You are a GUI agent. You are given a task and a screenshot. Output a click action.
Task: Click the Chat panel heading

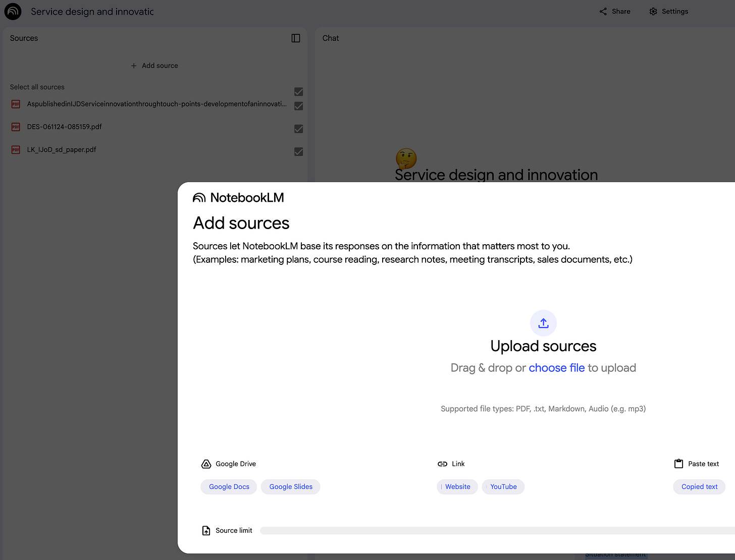point(331,38)
